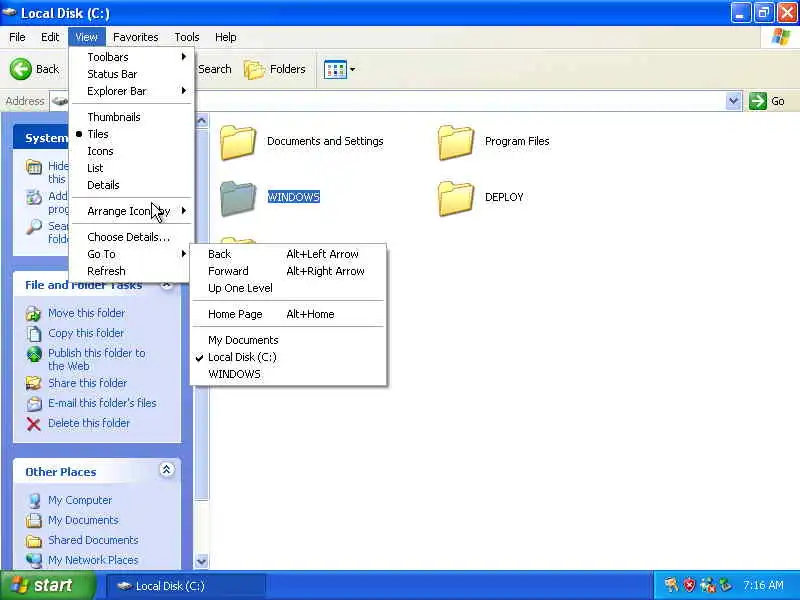Select the Tiles view option

pyautogui.click(x=132, y=134)
